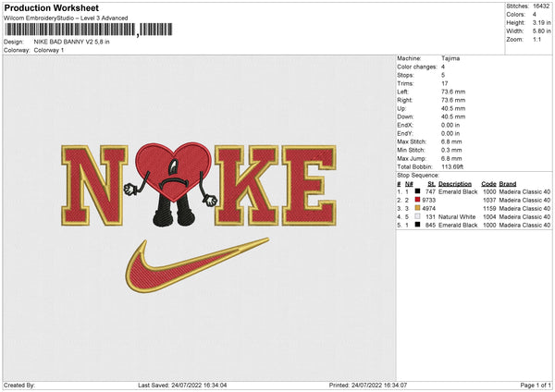Screen dimensions: 555x392
Task: Click the Stop Sequence heading
Action: coord(418,176)
